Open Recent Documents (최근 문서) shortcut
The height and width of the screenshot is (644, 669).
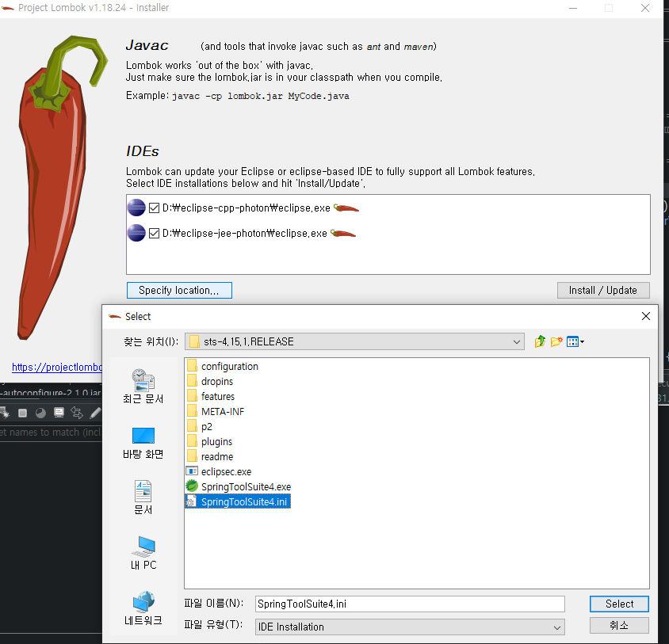point(143,387)
